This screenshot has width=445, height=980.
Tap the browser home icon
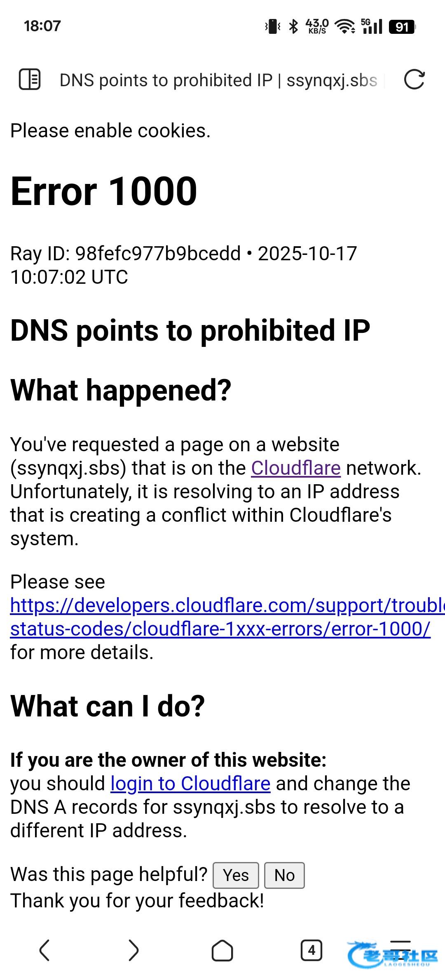pos(222,950)
